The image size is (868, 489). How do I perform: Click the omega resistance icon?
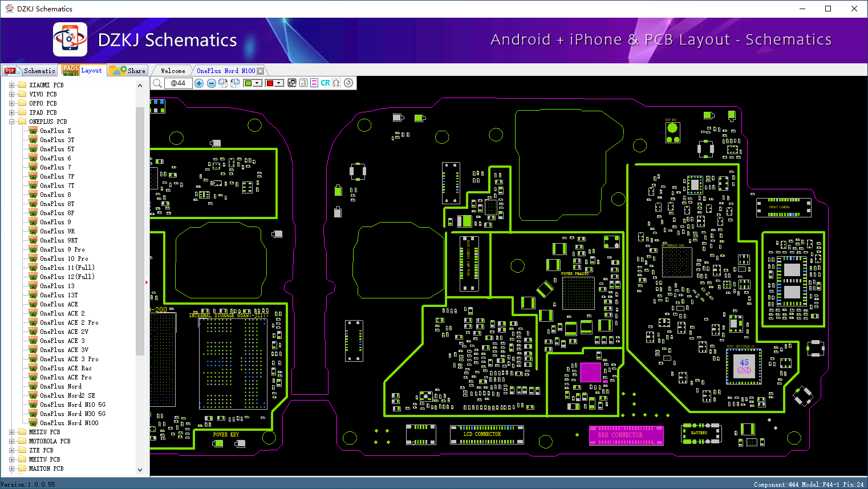pos(336,83)
